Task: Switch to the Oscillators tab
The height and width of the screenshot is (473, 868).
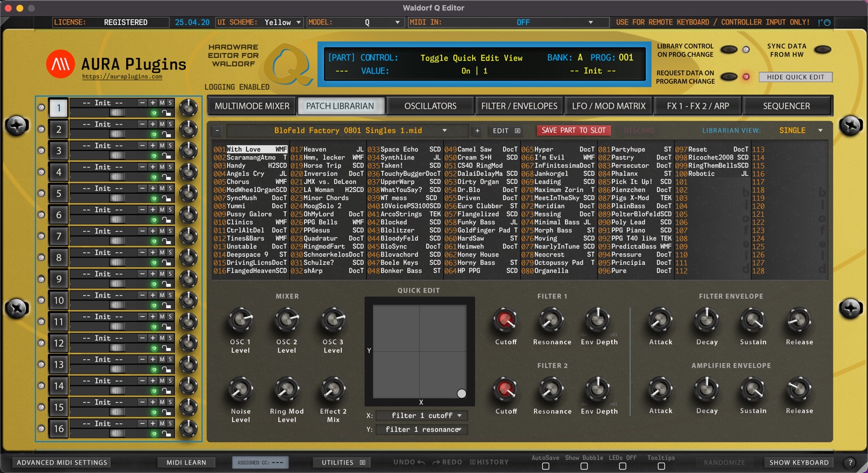Action: (430, 106)
